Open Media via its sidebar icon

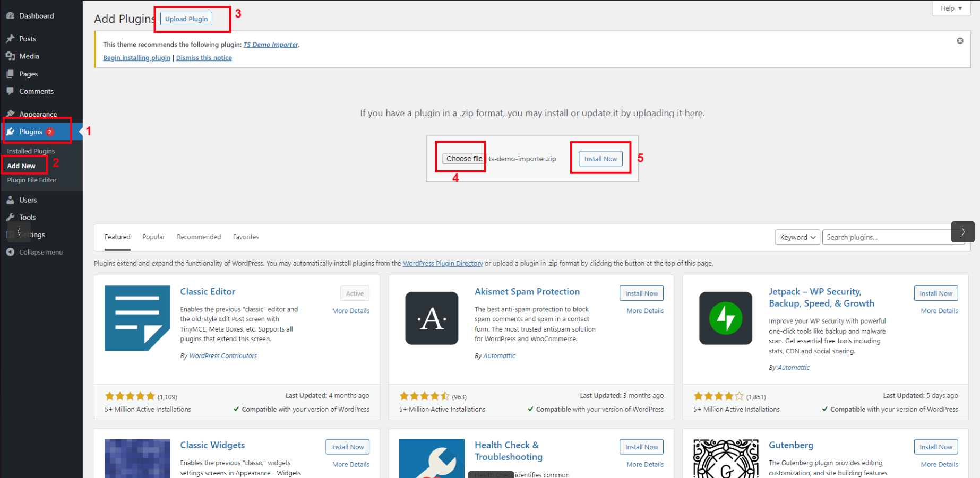tap(10, 56)
